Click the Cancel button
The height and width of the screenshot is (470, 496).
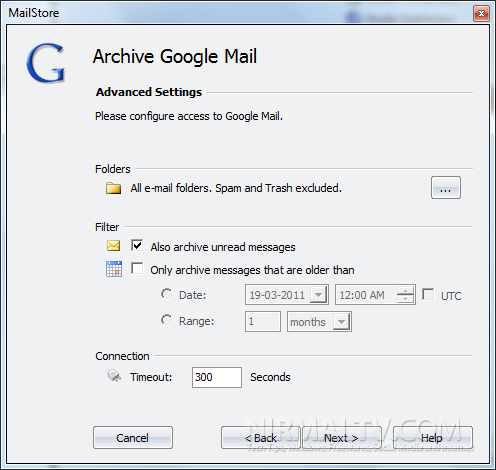pyautogui.click(x=133, y=437)
